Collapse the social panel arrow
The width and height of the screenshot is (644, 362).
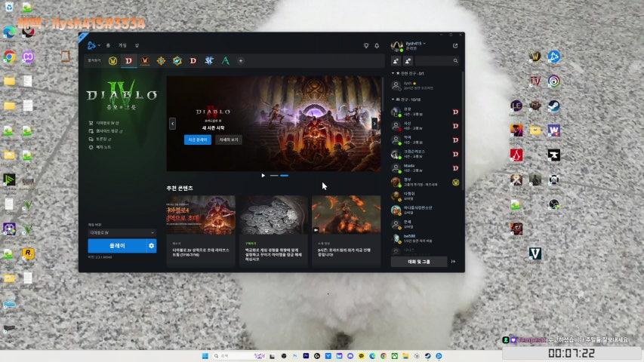(454, 262)
